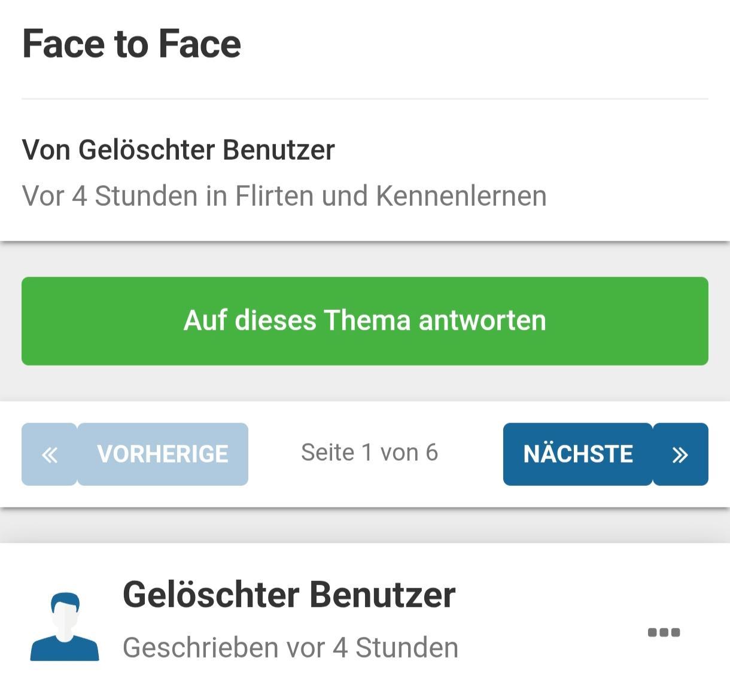Viewport: 730px width, 700px height.
Task: Jump to last page with double-chevron right
Action: tap(680, 455)
